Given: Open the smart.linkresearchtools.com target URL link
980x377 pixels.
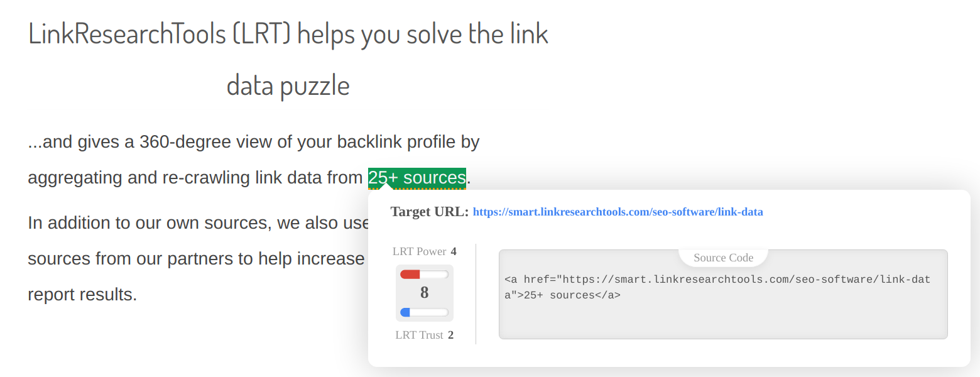Looking at the screenshot, I should pos(618,212).
